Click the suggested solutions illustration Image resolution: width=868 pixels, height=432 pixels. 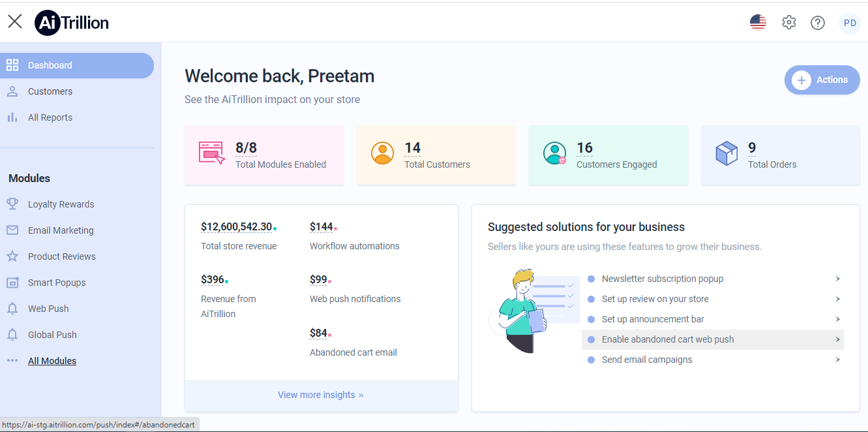pos(534,311)
